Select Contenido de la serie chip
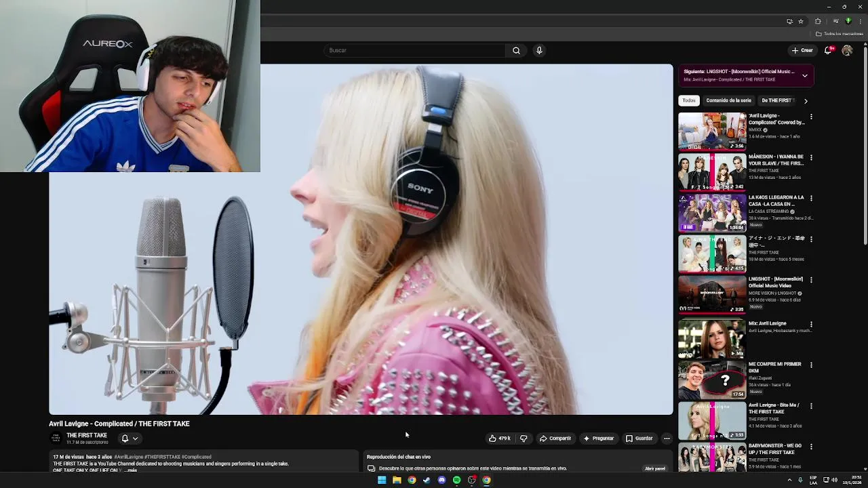The image size is (868, 488). 729,100
